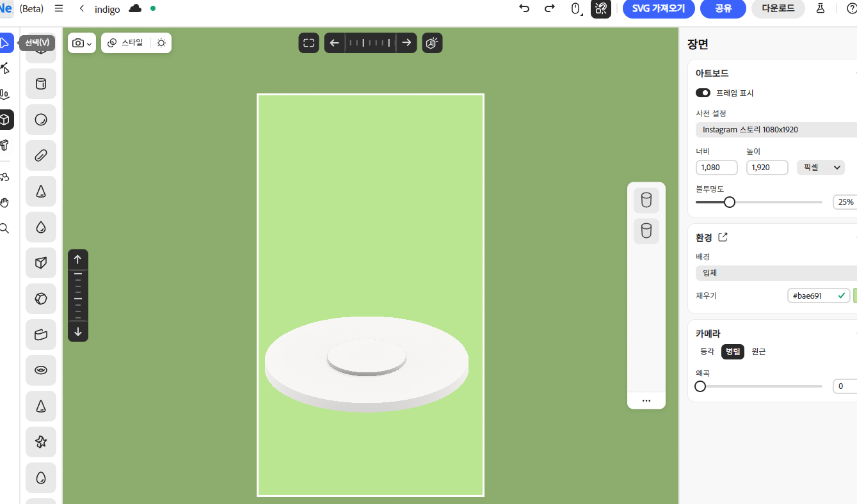
Task: Select the magnifier zoom tool
Action: pos(5,228)
